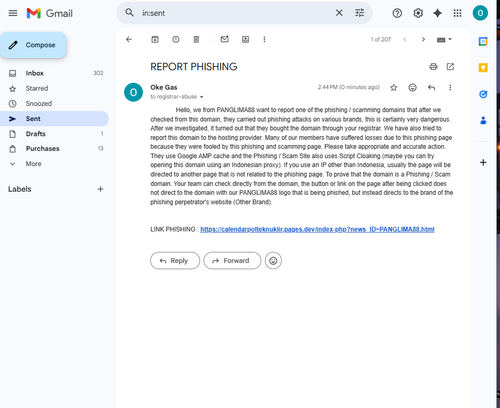Create a new label with plus icon
Image resolution: width=500 pixels, height=408 pixels.
tap(100, 189)
